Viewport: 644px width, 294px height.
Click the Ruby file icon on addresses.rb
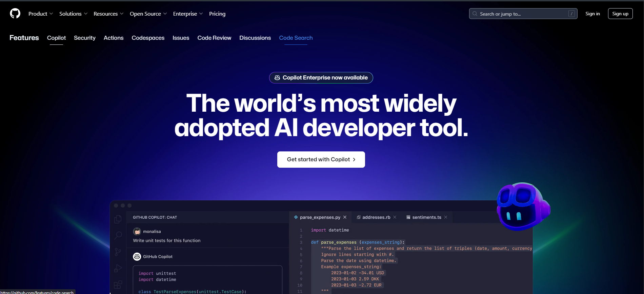358,217
